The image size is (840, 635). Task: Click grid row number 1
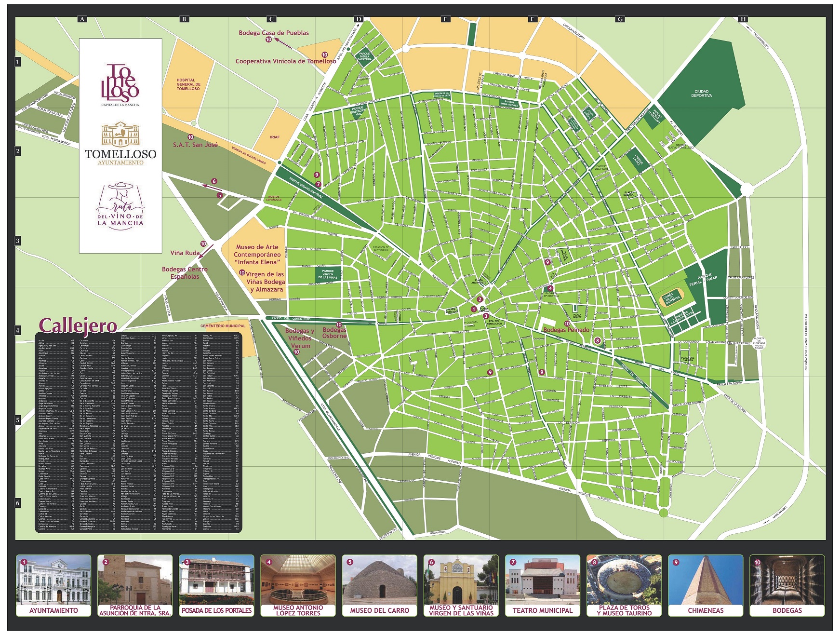tap(18, 62)
